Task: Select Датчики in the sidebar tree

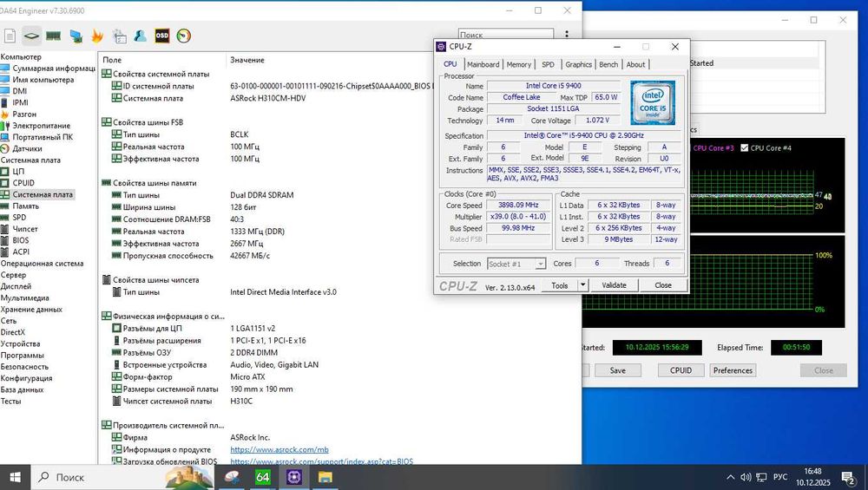Action: (27, 148)
